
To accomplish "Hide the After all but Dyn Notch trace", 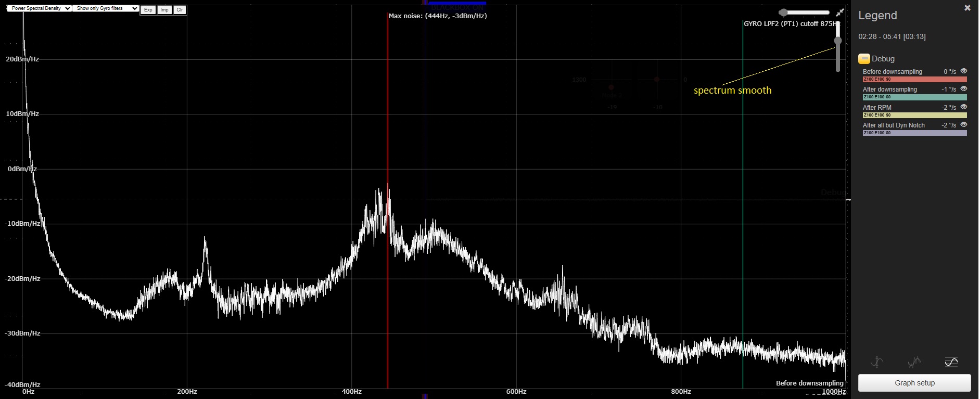I will 964,125.
